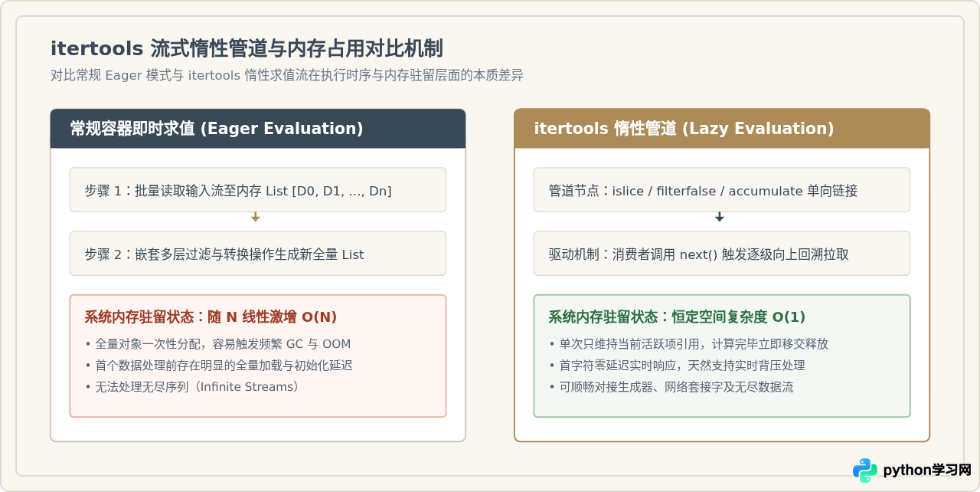The image size is (980, 492).
Task: Click the 'itertools 惰性管道 (Lazy Evaluation)' header
Action: (x=722, y=129)
